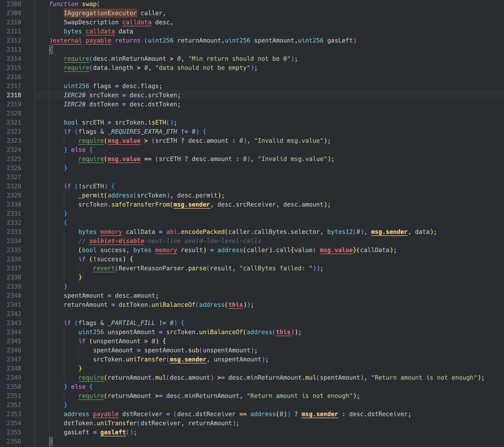
Task: Click the require link on the Return amount check
Action: (x=91, y=377)
